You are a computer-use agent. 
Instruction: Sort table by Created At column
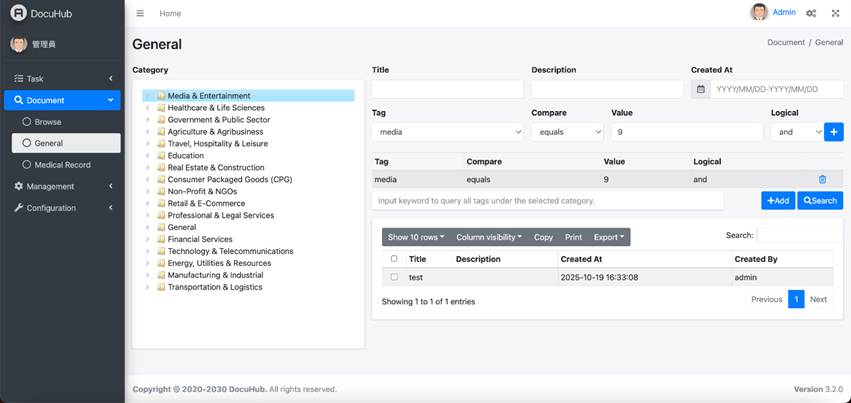(644, 259)
